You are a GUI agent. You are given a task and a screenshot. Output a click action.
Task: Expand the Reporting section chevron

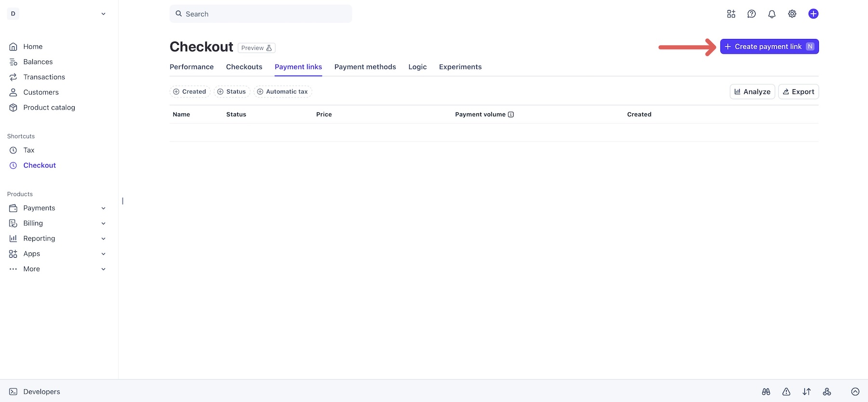click(103, 238)
